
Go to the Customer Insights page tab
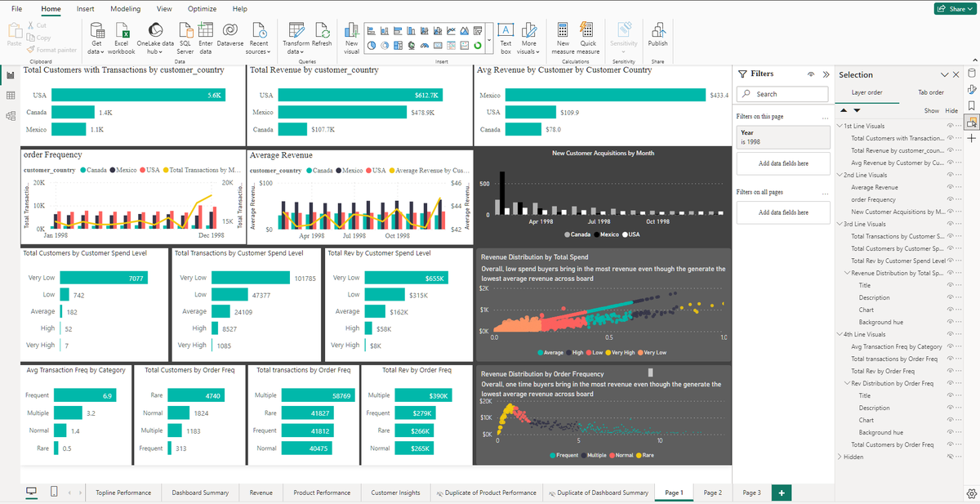(x=395, y=493)
